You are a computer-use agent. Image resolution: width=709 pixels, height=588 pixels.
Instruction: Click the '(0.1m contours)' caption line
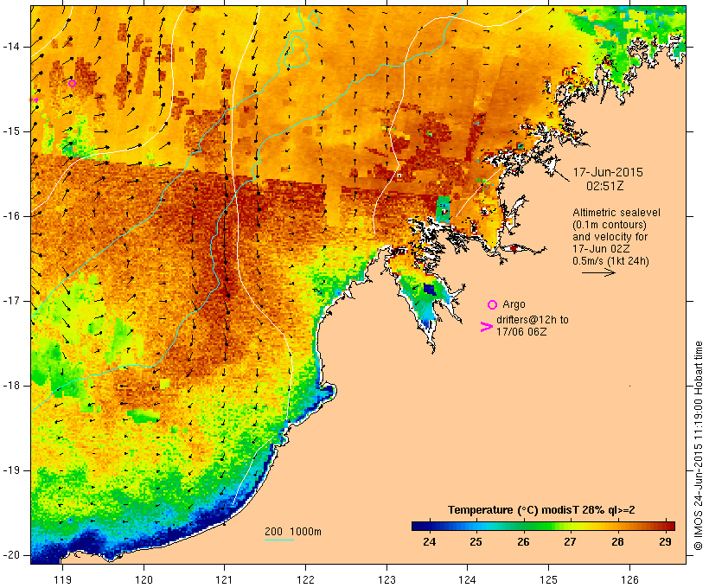pyautogui.click(x=609, y=225)
